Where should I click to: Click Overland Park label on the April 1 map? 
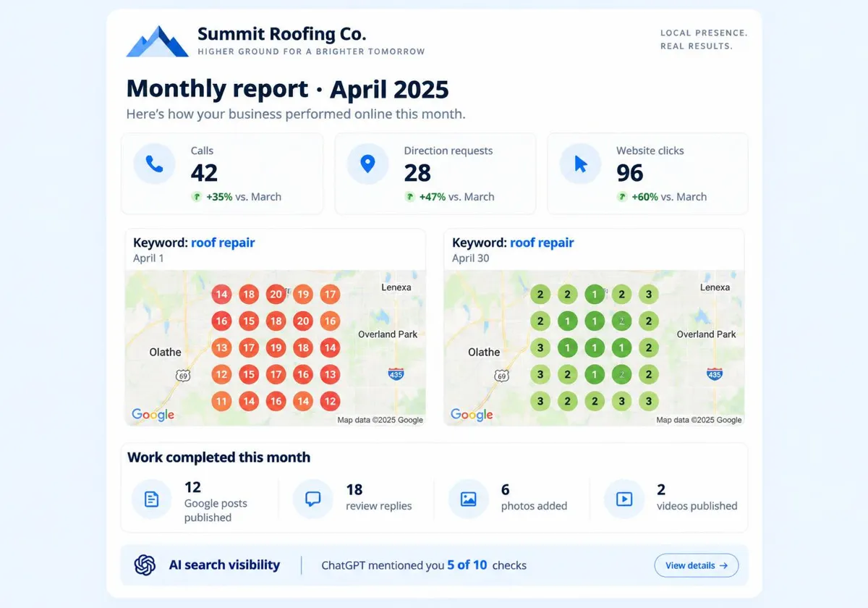(x=388, y=334)
